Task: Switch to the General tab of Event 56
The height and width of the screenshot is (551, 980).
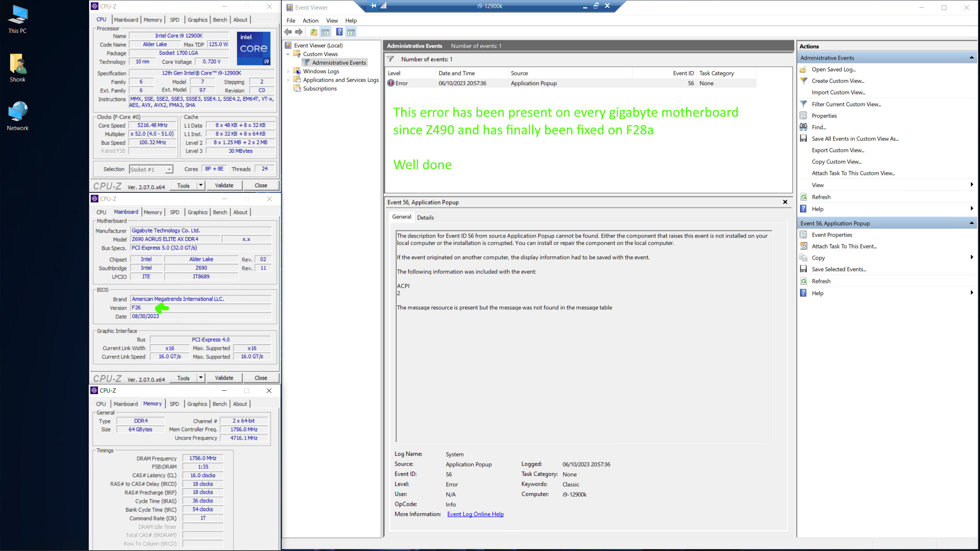Action: (x=402, y=217)
